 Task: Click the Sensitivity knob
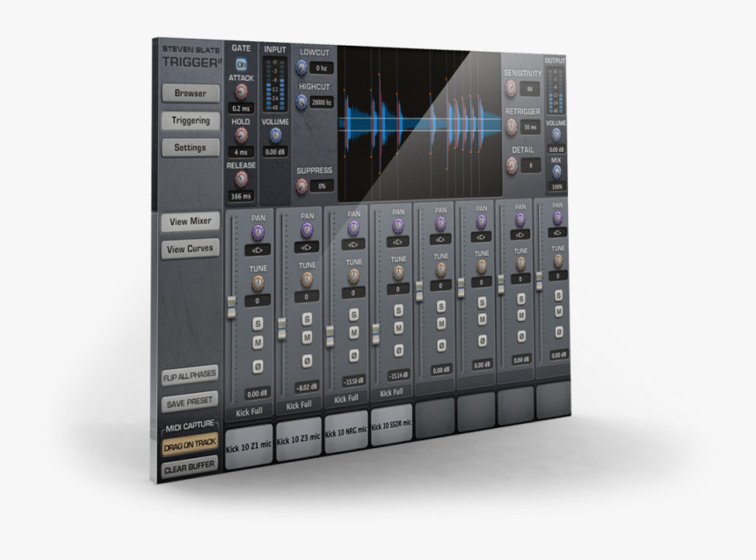coord(510,88)
